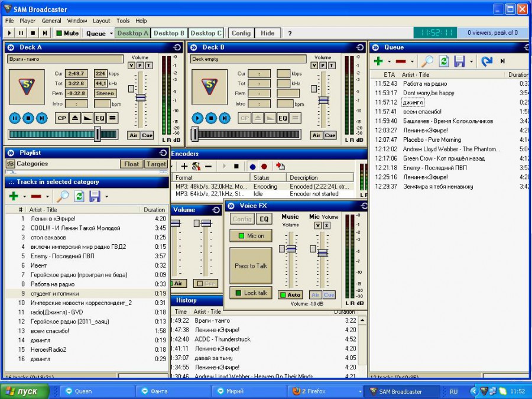Click the plus icon in the Encoders toolbar
Image resolution: width=532 pixels, height=399 pixels.
184,167
